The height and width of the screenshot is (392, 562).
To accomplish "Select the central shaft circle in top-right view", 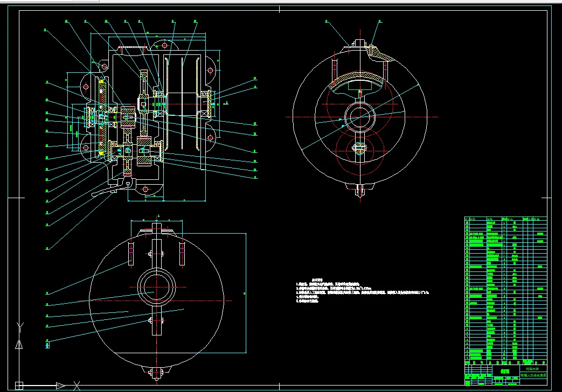I will pyautogui.click(x=360, y=117).
